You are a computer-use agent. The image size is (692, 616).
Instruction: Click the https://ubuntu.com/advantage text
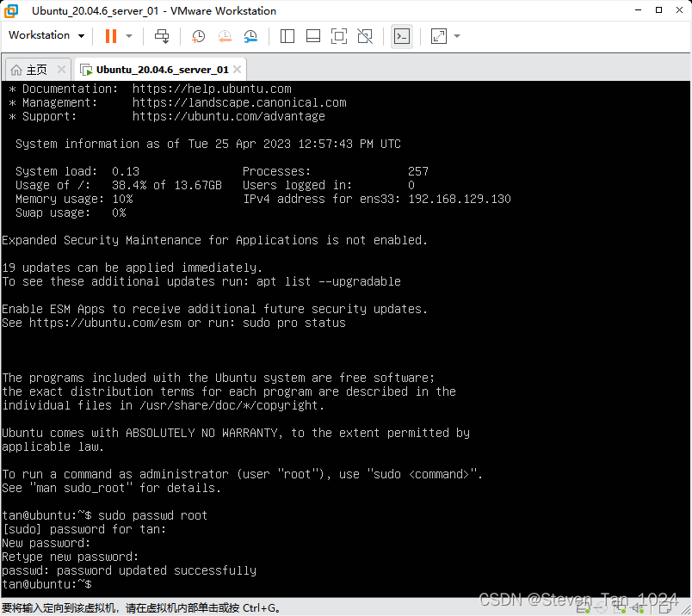coord(229,116)
